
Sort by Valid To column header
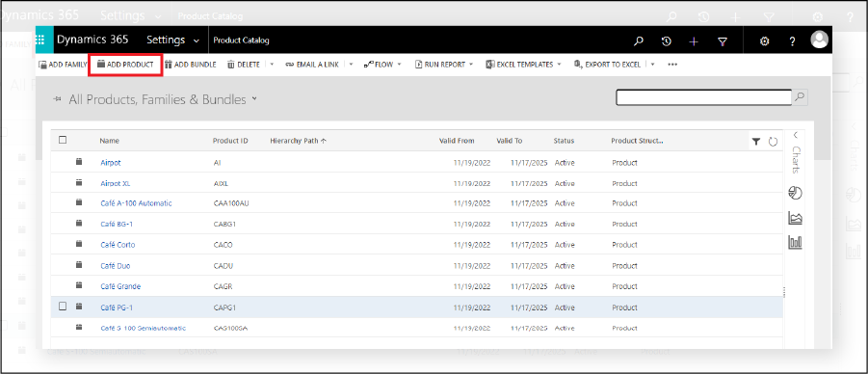click(510, 141)
